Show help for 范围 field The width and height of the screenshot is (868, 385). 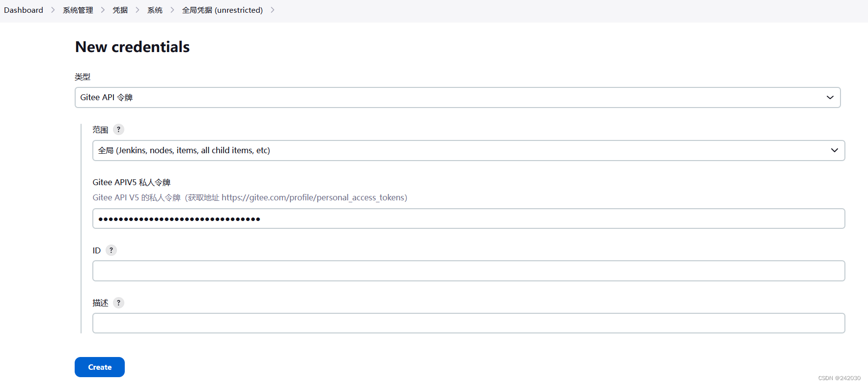(118, 129)
